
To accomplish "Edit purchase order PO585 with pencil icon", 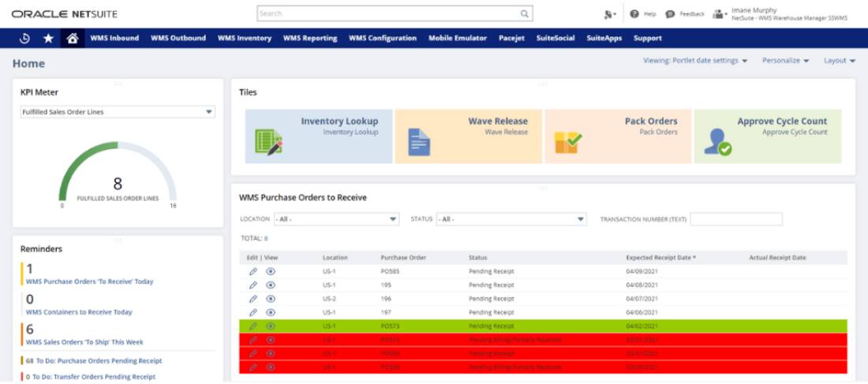I will tap(253, 271).
